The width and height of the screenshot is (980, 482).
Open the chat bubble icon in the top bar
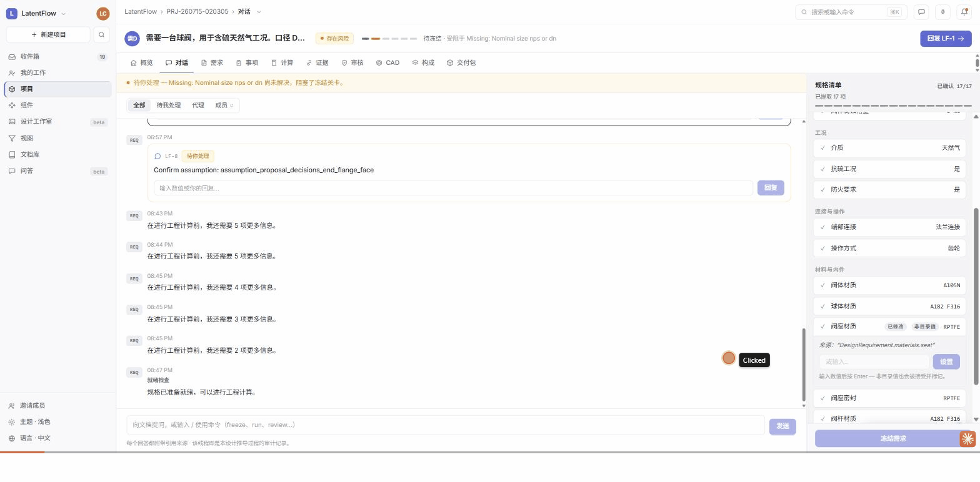click(x=921, y=12)
